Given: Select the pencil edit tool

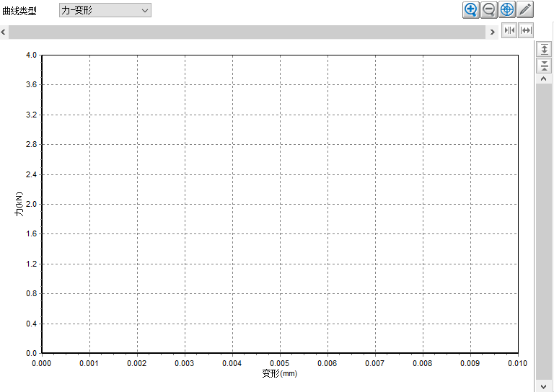Looking at the screenshot, I should pos(525,9).
